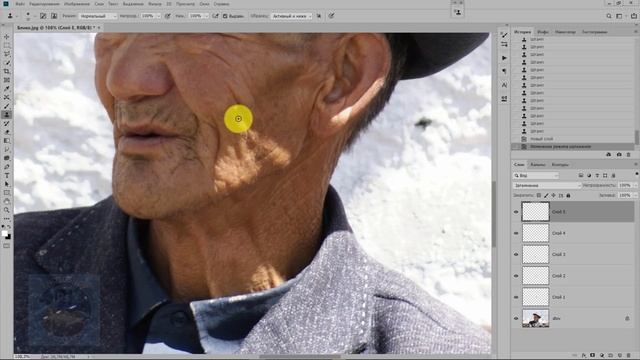Select the Eyedropper tool
Image resolution: width=640 pixels, height=360 pixels.
(x=7, y=89)
